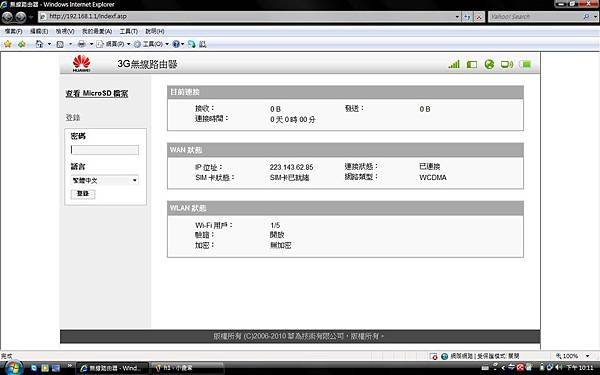
Task: Click the globe WAN connection icon
Action: (489, 64)
